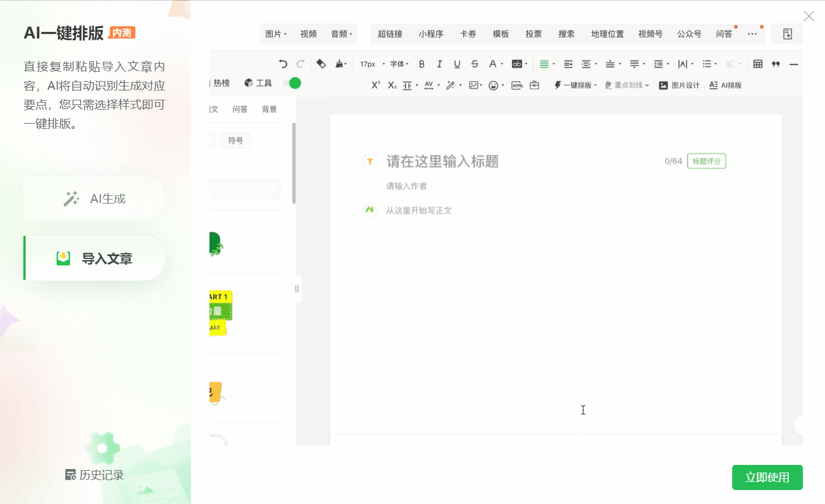This screenshot has height=504, width=825.
Task: Switch to the 背景 style tab
Action: (x=270, y=109)
